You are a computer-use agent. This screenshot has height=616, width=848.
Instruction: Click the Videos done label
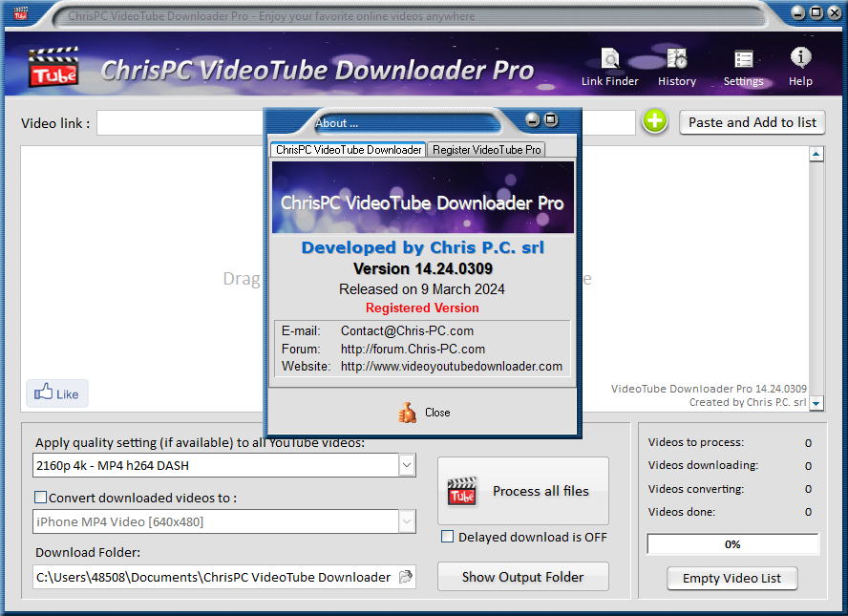(x=682, y=512)
